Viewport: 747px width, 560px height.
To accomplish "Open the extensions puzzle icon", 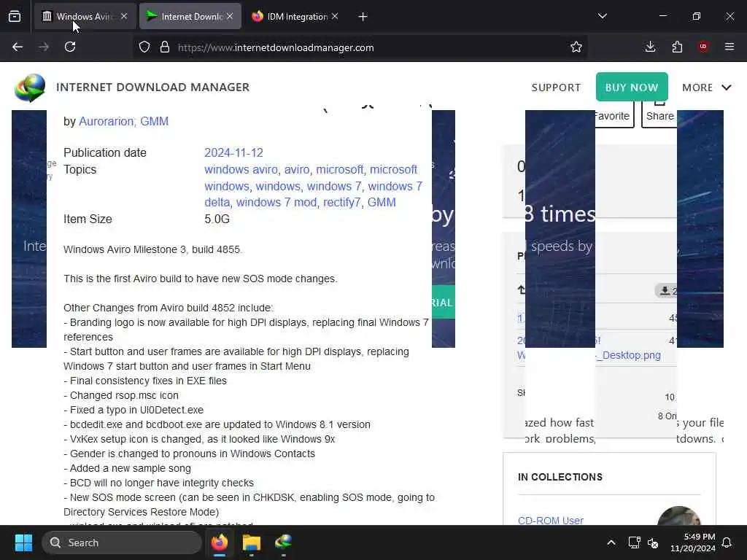I will (677, 47).
